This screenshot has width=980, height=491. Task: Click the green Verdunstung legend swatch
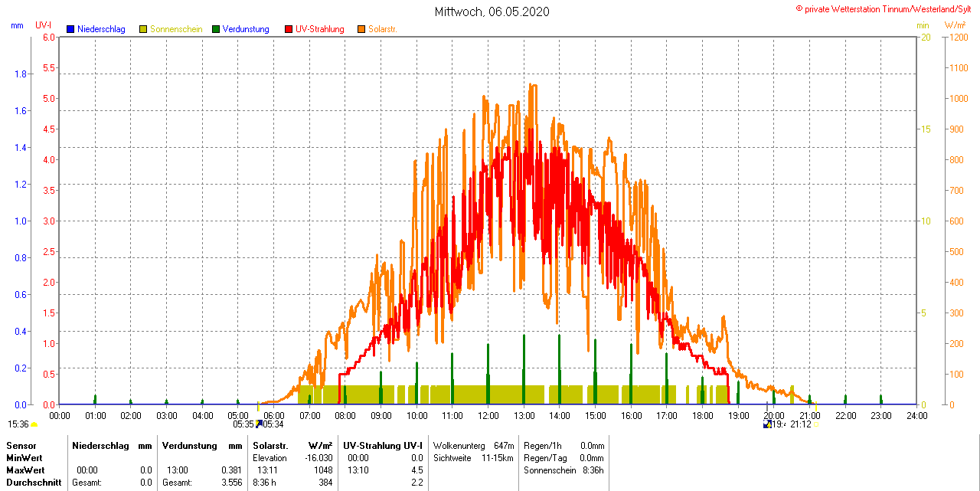pos(216,29)
